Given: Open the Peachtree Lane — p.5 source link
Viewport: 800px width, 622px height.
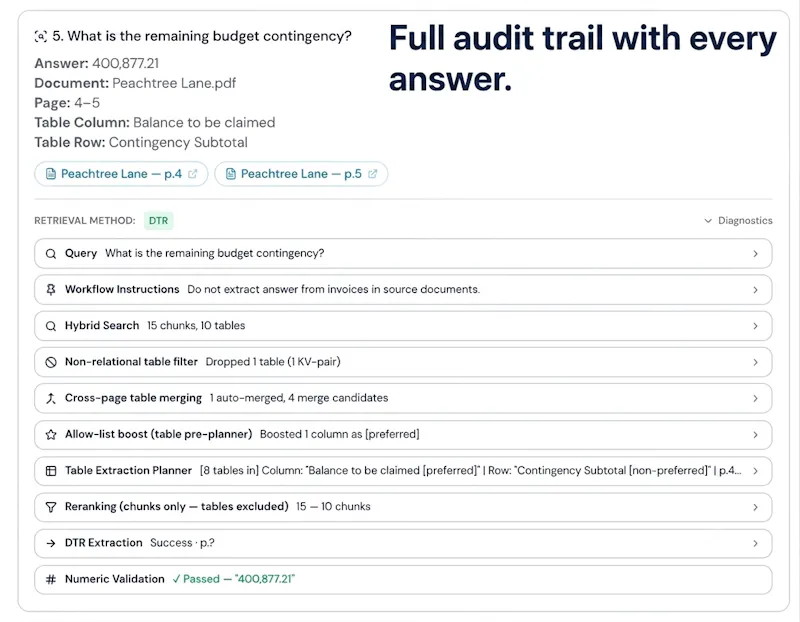Looking at the screenshot, I should coord(301,174).
